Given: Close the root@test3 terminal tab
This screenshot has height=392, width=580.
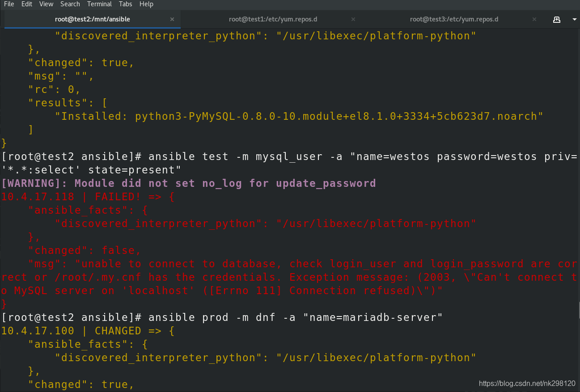Looking at the screenshot, I should pos(534,19).
